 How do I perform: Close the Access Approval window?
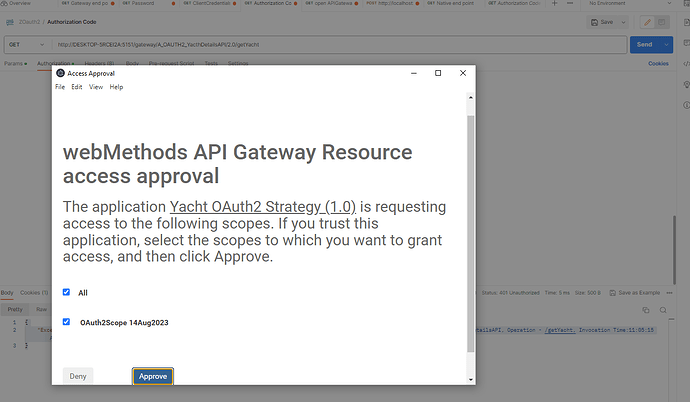(463, 73)
